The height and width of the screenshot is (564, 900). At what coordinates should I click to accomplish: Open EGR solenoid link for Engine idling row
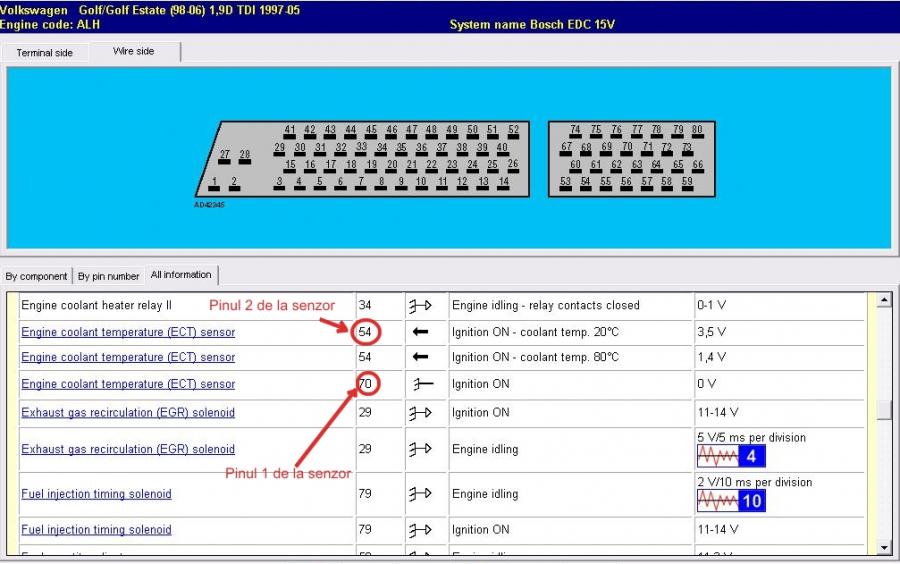click(128, 449)
